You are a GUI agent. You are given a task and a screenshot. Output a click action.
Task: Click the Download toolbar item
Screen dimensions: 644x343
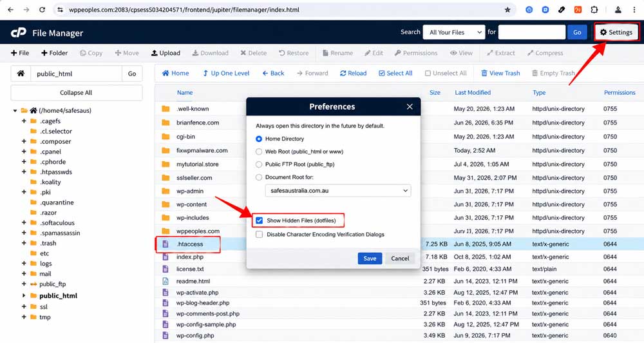[211, 53]
